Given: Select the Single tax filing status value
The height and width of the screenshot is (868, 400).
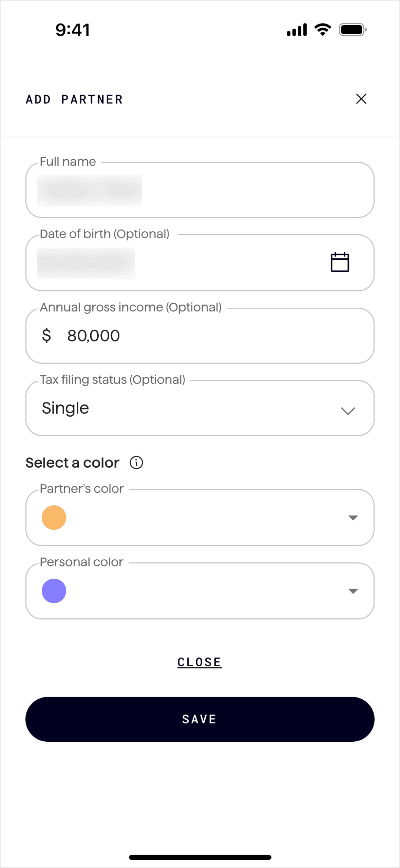Looking at the screenshot, I should point(65,408).
